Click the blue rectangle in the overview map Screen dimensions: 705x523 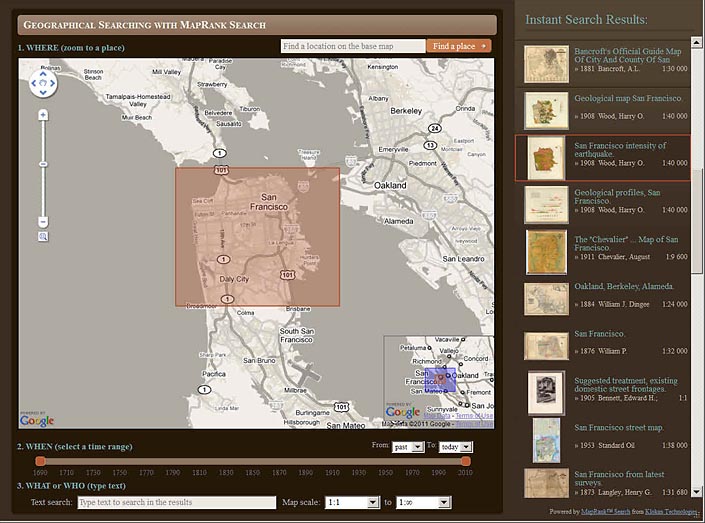point(440,380)
